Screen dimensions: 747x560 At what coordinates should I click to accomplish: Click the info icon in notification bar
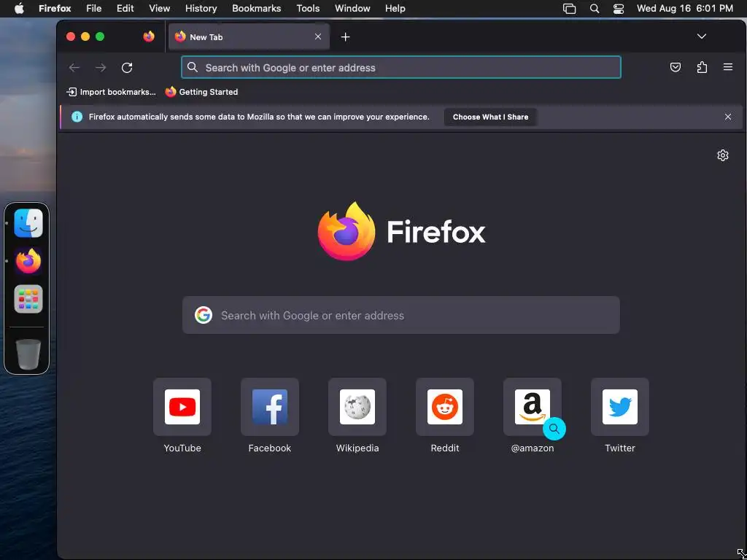[x=77, y=117]
